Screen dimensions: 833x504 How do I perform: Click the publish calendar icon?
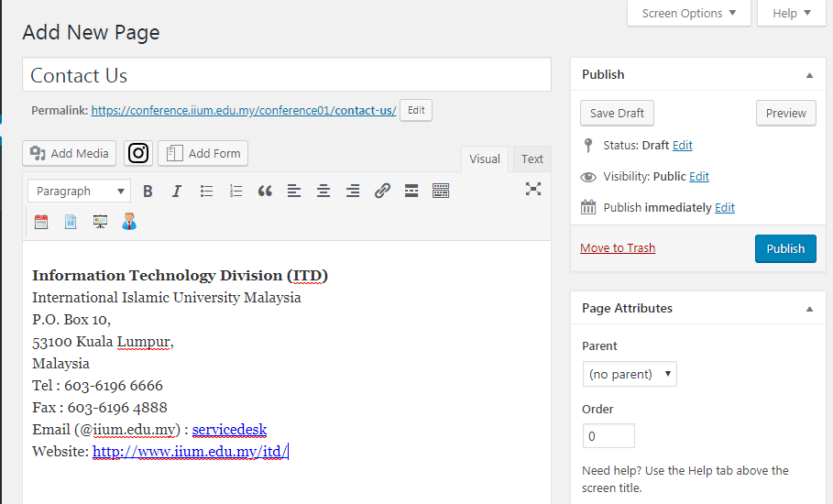click(x=588, y=207)
